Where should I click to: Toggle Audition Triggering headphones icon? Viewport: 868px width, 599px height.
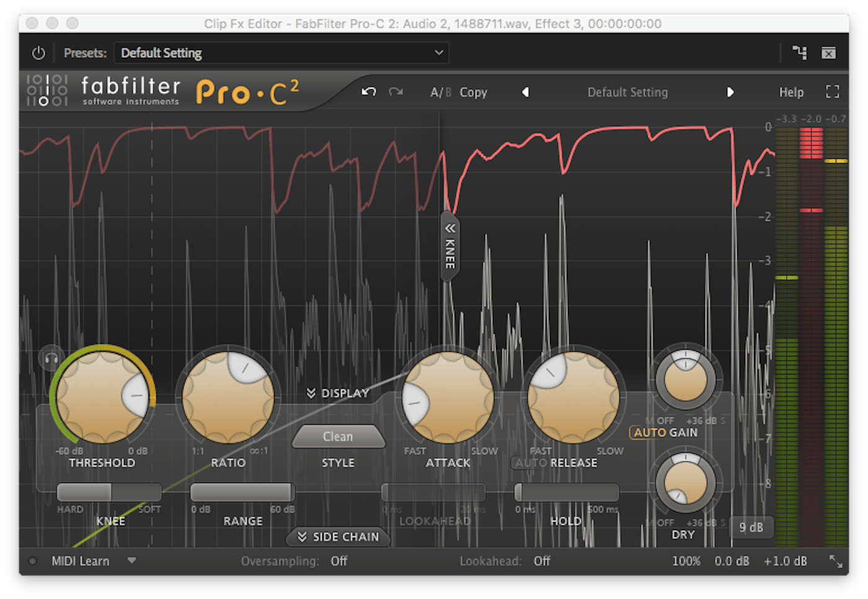coord(51,358)
